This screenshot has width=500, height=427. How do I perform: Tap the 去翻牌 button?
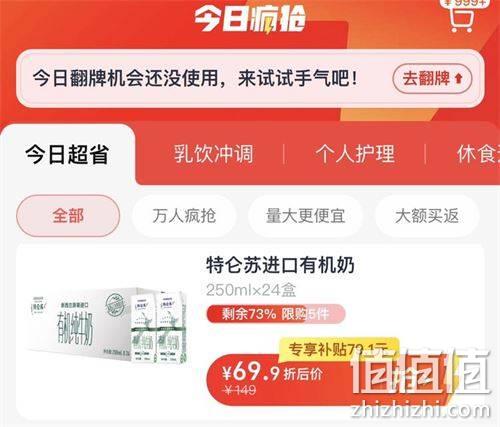point(432,79)
